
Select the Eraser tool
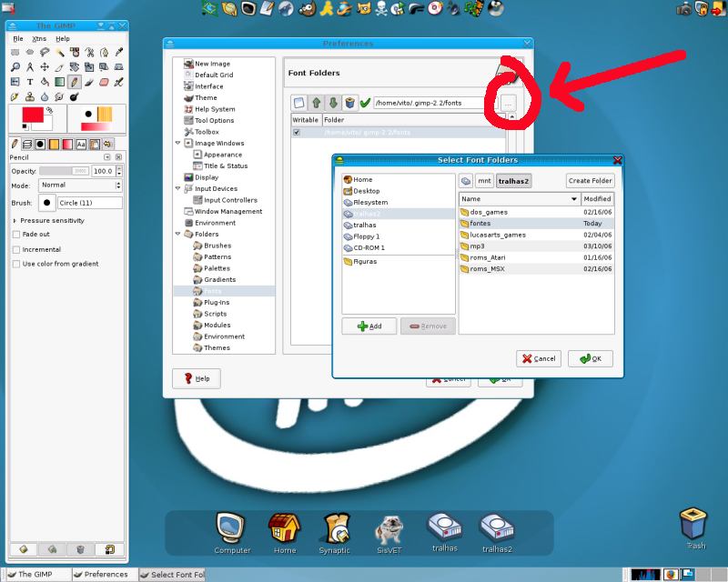[x=104, y=82]
